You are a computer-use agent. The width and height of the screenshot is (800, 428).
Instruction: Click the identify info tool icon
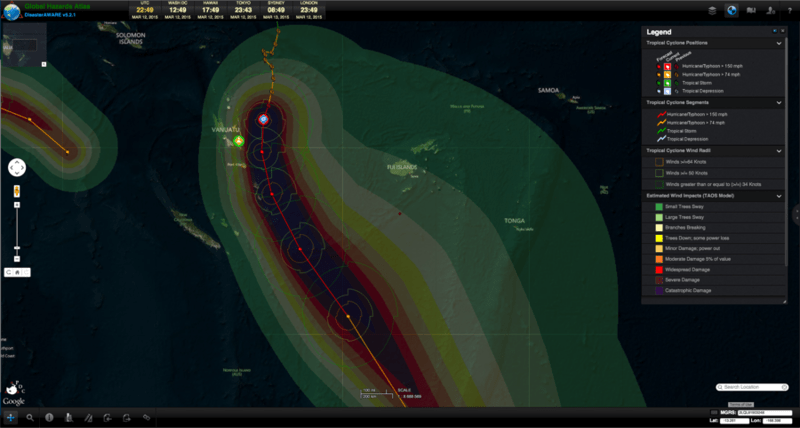tap(50, 417)
